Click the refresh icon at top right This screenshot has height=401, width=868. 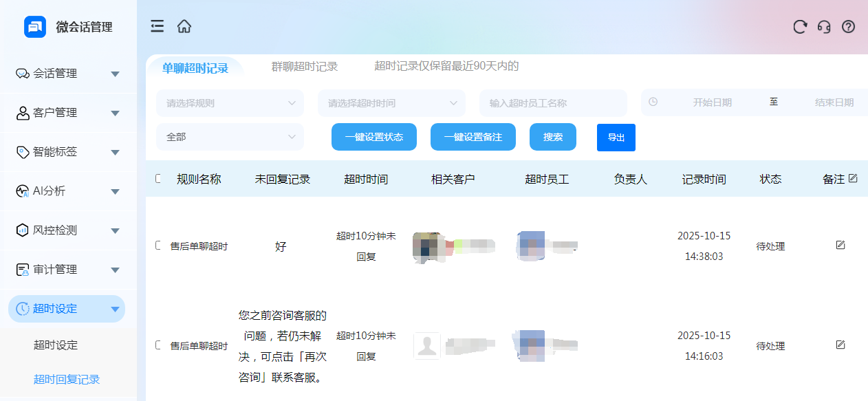click(800, 27)
